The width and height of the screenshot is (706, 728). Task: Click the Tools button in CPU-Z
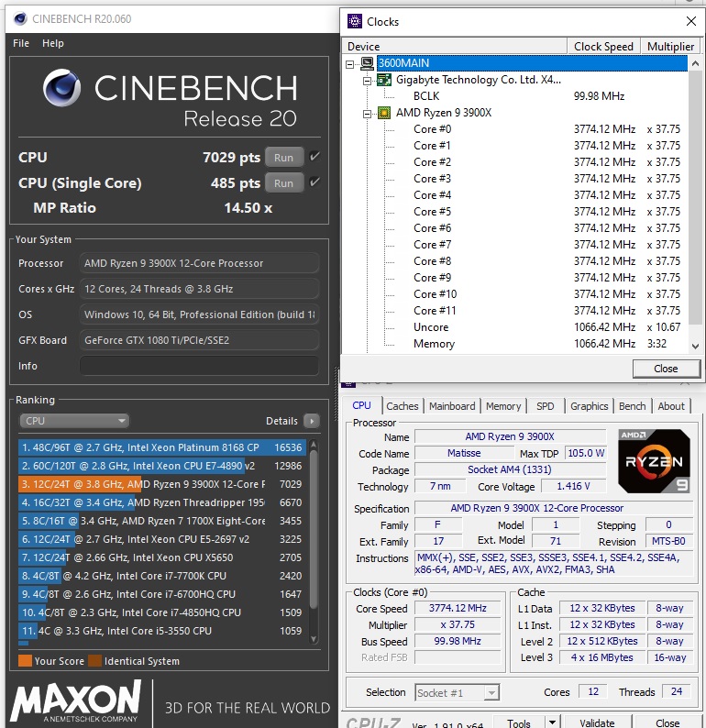(519, 722)
